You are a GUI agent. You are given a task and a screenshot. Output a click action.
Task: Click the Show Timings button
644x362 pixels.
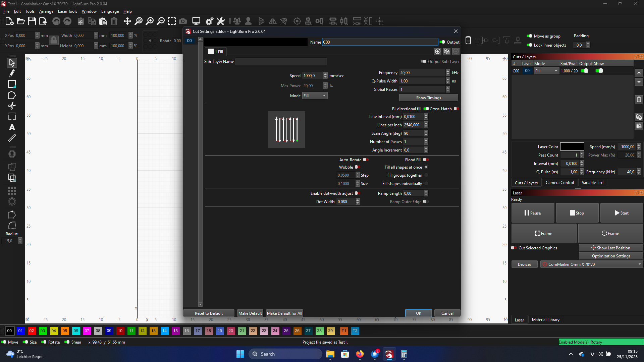pos(428,98)
